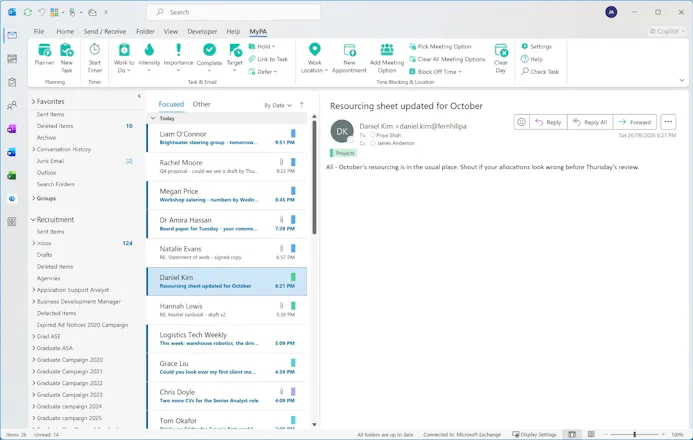Image resolution: width=693 pixels, height=440 pixels.
Task: Click Link to Task option
Action: [268, 59]
